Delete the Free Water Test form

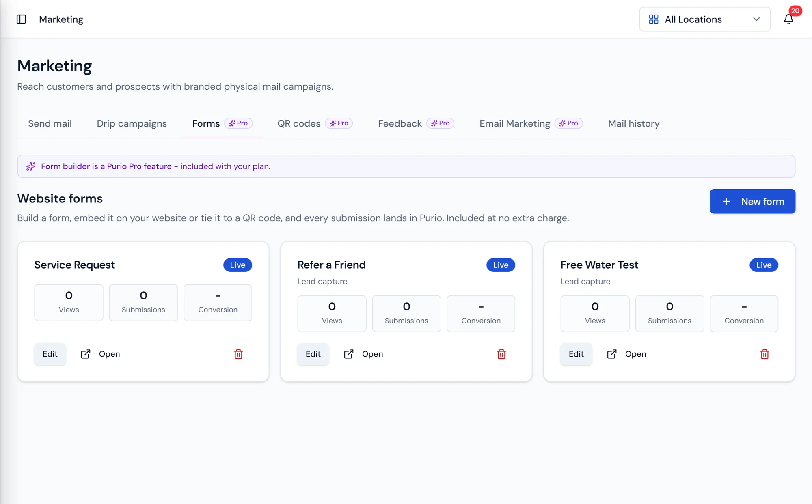click(764, 354)
